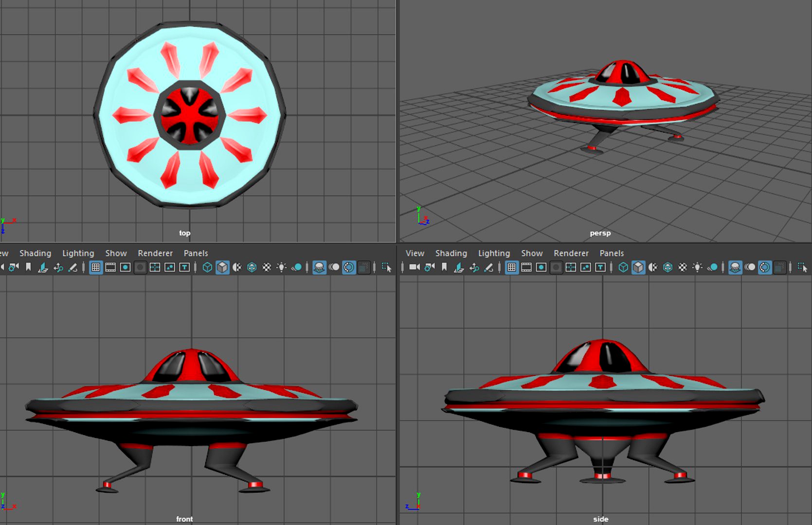Click Wireframe on Shaded in side panel toolbar
The height and width of the screenshot is (525, 812).
click(x=668, y=267)
